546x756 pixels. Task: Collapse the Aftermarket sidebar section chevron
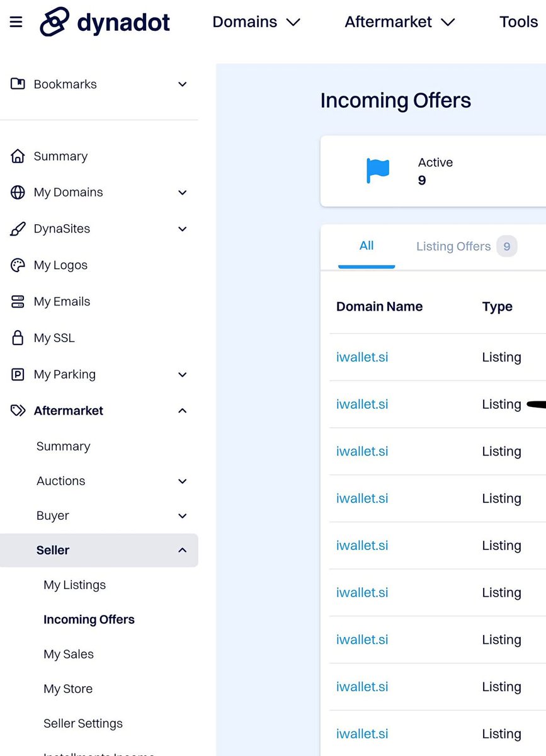coord(182,411)
